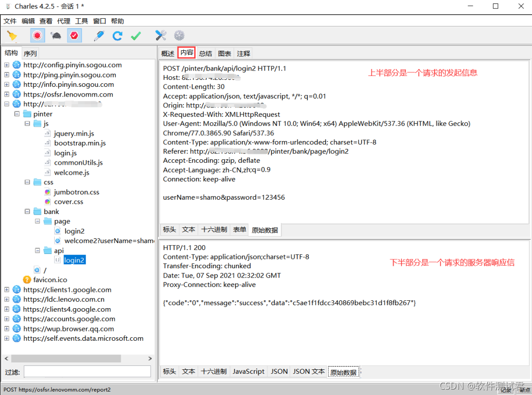Open the 代理 menu
The width and height of the screenshot is (532, 395).
(x=64, y=21)
